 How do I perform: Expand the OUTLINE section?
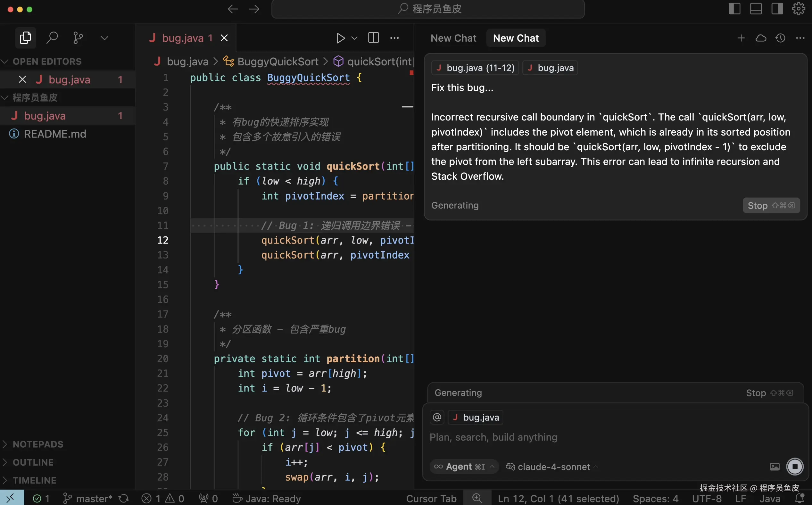tap(33, 462)
